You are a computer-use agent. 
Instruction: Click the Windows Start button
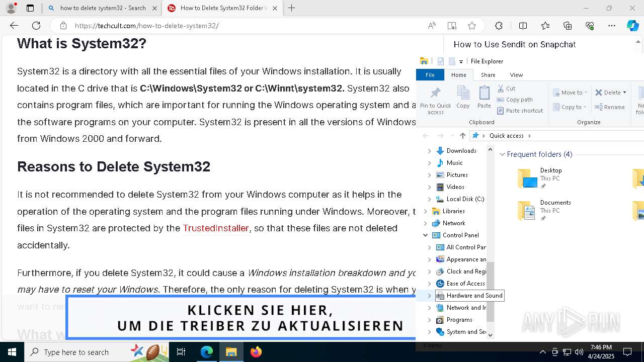click(x=12, y=352)
